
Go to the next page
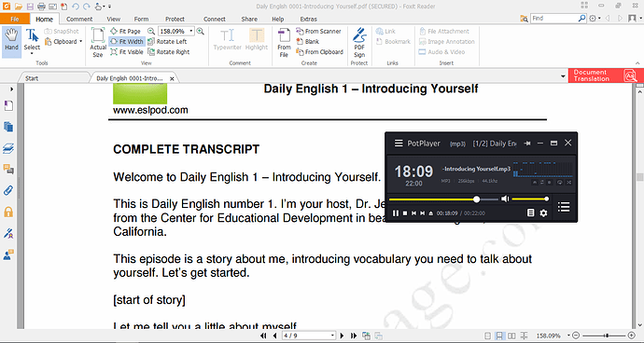coord(342,336)
